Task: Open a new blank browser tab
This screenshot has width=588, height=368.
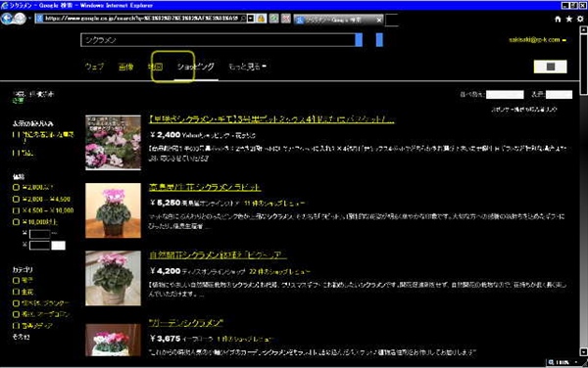Action: [391, 20]
